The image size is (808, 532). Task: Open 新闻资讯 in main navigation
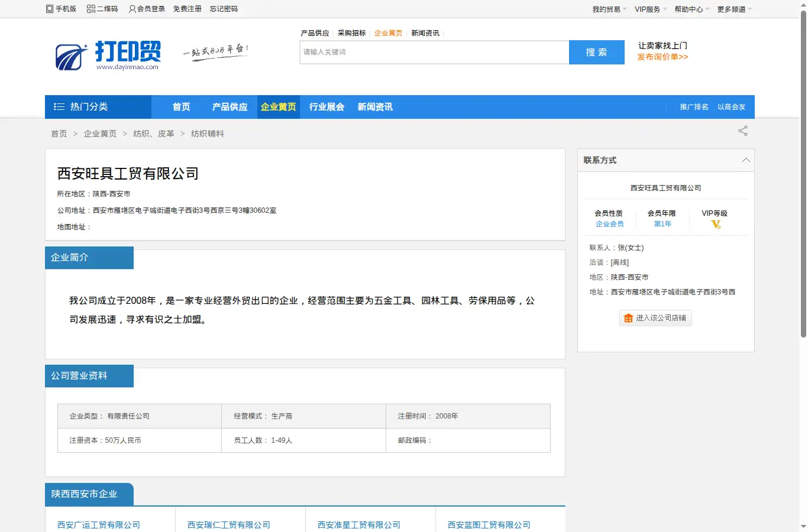[x=375, y=107]
